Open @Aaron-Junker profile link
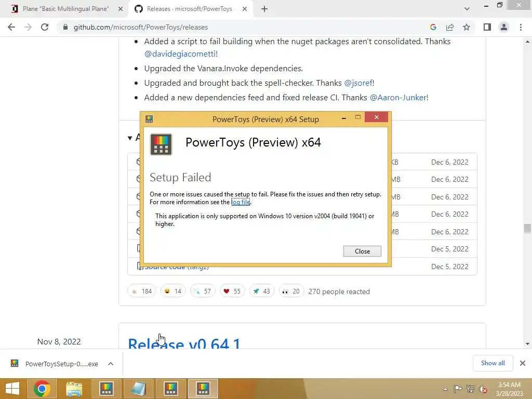 click(x=398, y=97)
